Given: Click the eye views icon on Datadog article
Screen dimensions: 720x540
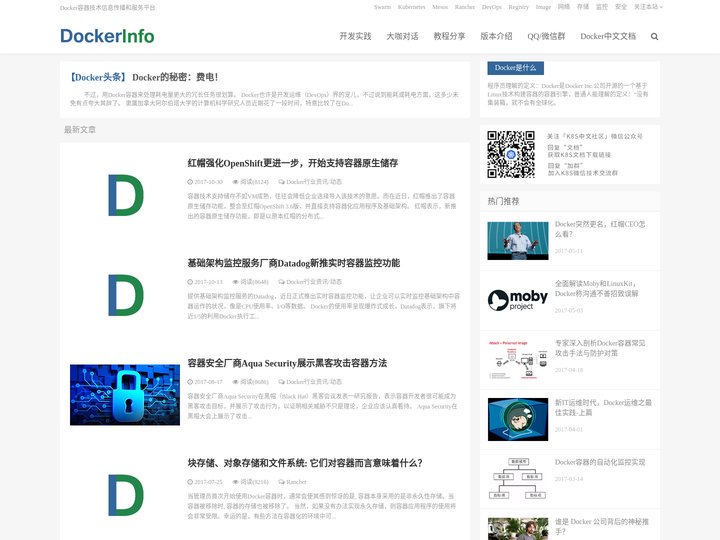Looking at the screenshot, I should pos(236,282).
